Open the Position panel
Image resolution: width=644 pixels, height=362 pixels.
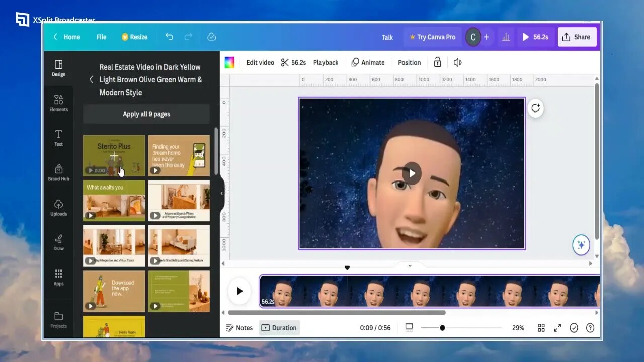409,62
